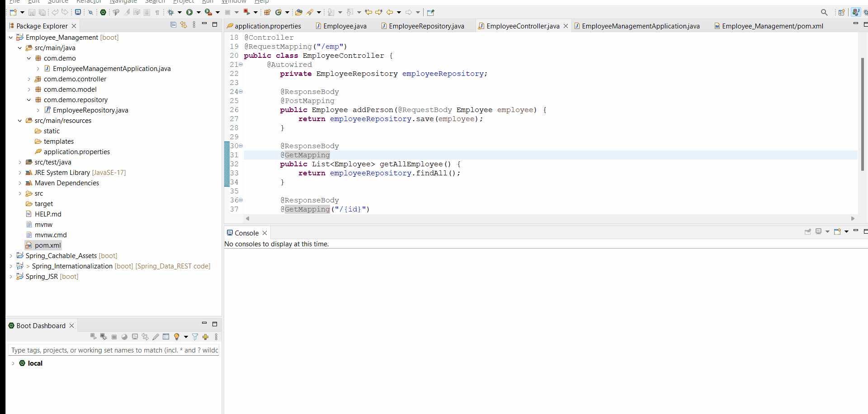This screenshot has height=414, width=868.
Task: Expand the com.demo.controller package
Action: [x=29, y=79]
